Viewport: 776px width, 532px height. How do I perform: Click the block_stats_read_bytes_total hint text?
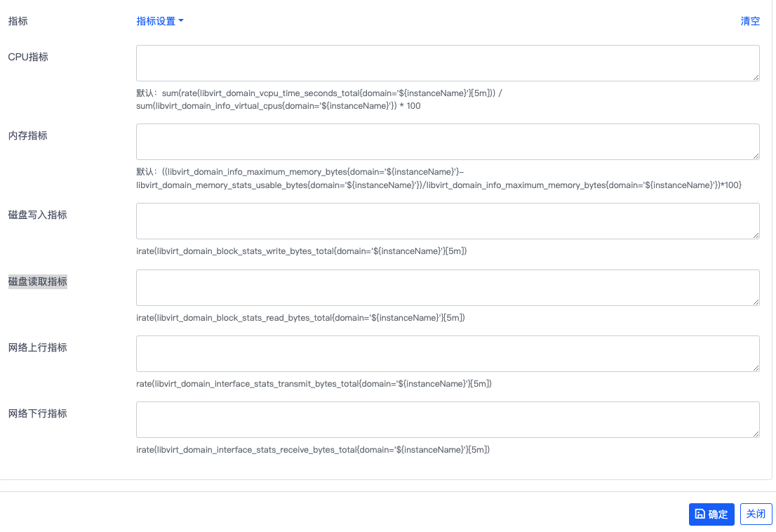(x=300, y=318)
